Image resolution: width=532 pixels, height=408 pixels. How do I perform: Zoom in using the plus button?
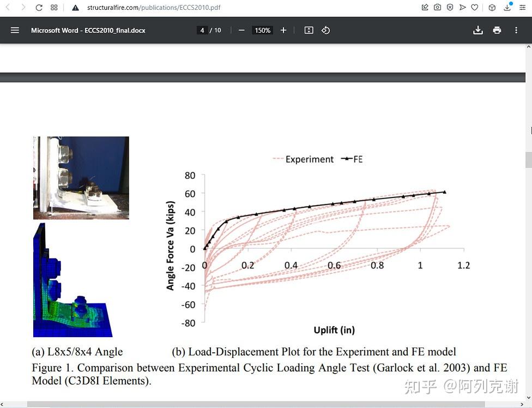[x=283, y=30]
